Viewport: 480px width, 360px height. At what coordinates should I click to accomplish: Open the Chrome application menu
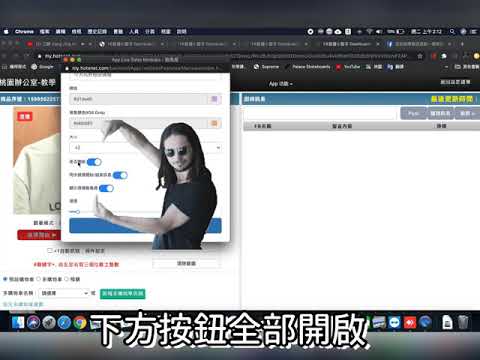click(x=24, y=32)
